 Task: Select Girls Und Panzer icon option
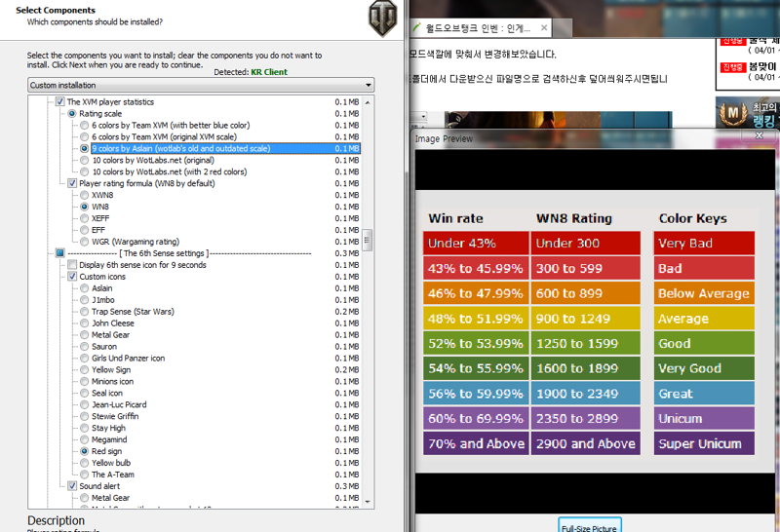coord(85,358)
